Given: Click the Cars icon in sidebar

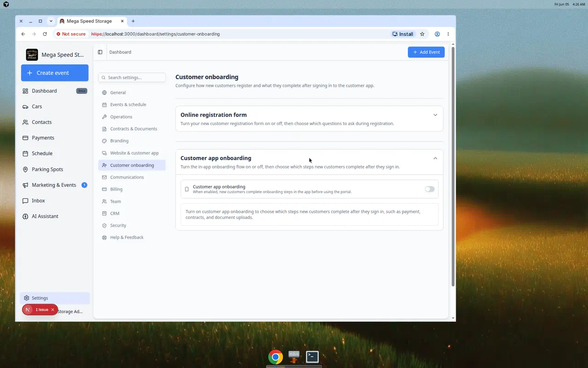Looking at the screenshot, I should click(x=25, y=107).
